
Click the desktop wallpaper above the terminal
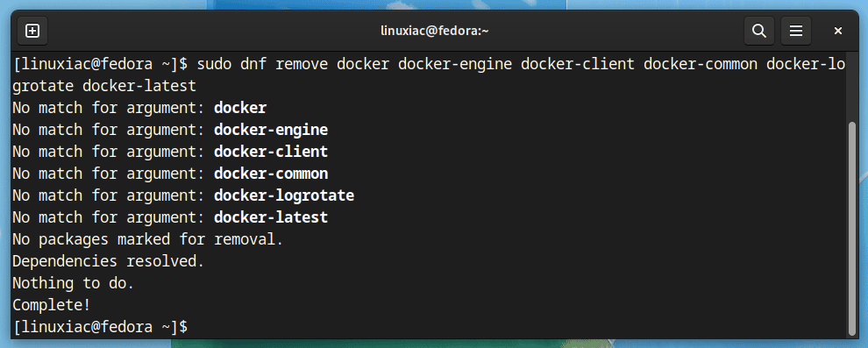pyautogui.click(x=388, y=4)
